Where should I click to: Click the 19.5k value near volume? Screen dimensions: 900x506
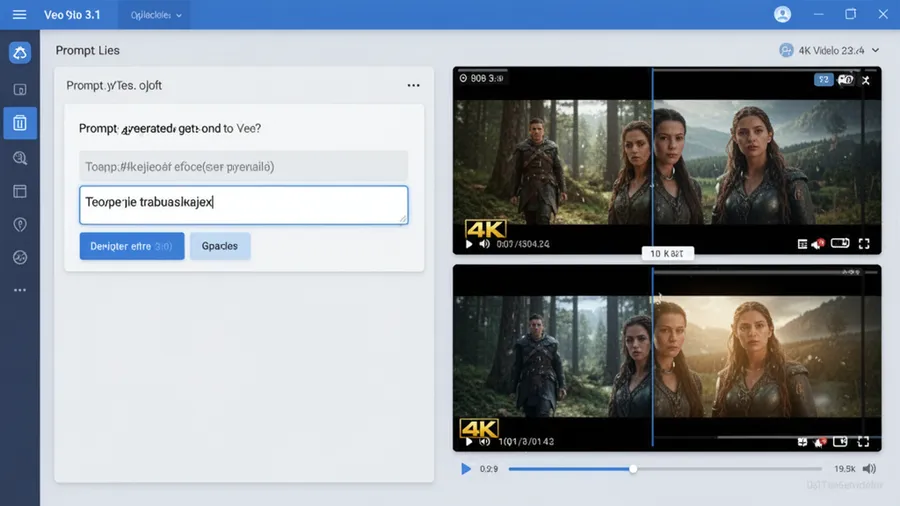click(844, 469)
